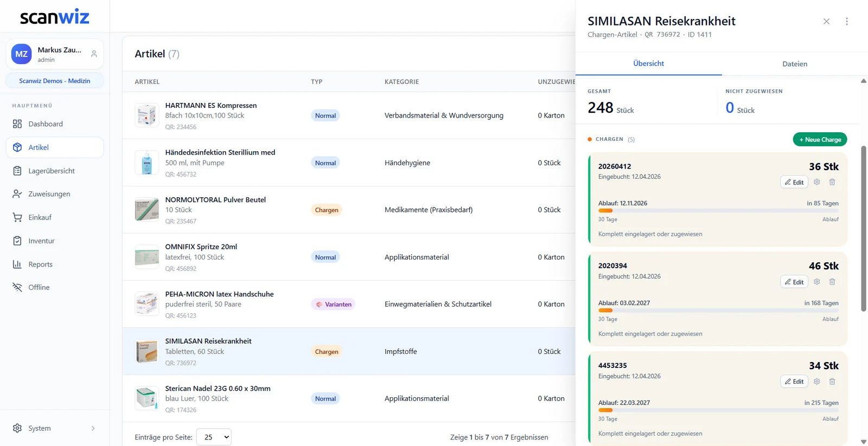Image resolution: width=868 pixels, height=446 pixels.
Task: Close the SIMILASAN detail panel
Action: tap(826, 22)
